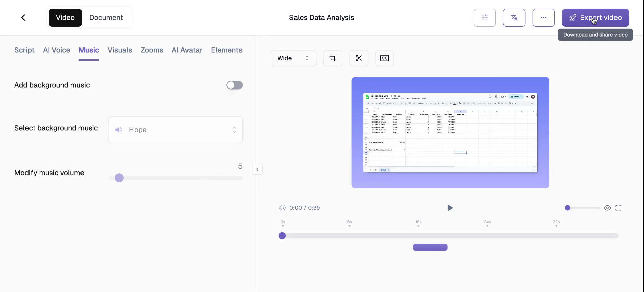Screen dimensions: 644x292
Task: Open the Visuals tab
Action: coord(120,50)
